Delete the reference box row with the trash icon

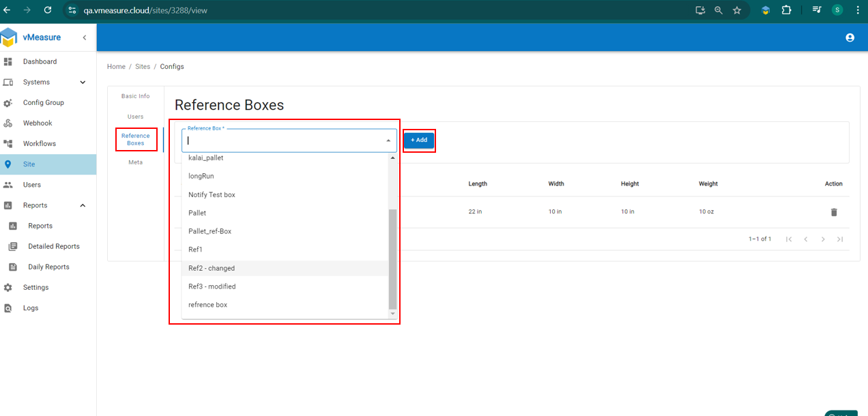click(834, 212)
